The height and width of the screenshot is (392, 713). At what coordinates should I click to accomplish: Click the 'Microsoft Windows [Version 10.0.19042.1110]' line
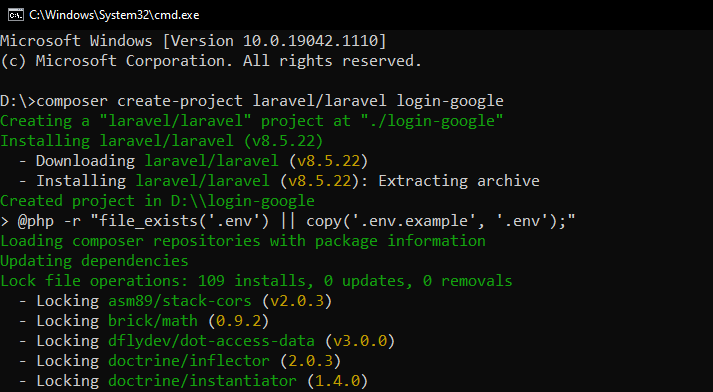(193, 41)
